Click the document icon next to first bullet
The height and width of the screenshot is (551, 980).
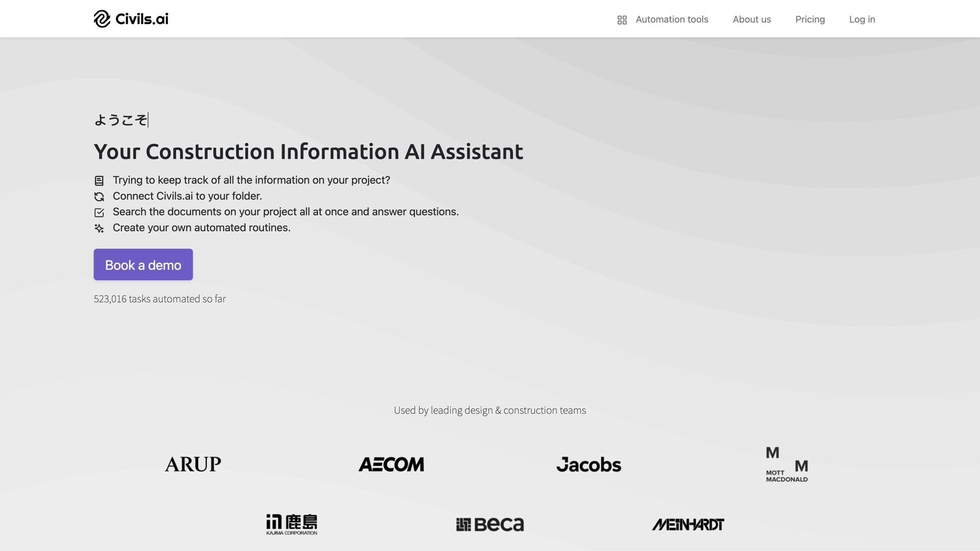tap(99, 180)
